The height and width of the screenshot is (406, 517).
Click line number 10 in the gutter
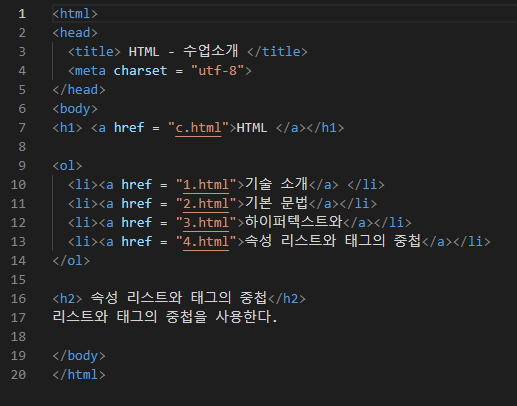tap(18, 185)
